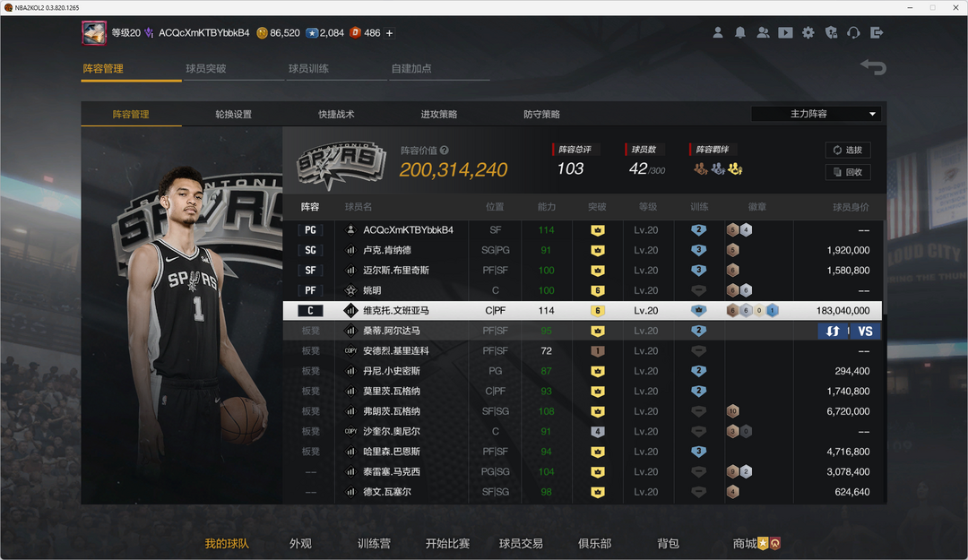Image resolution: width=968 pixels, height=560 pixels.
Task: Open the 快捷战术 sub-tab
Action: pyautogui.click(x=336, y=114)
